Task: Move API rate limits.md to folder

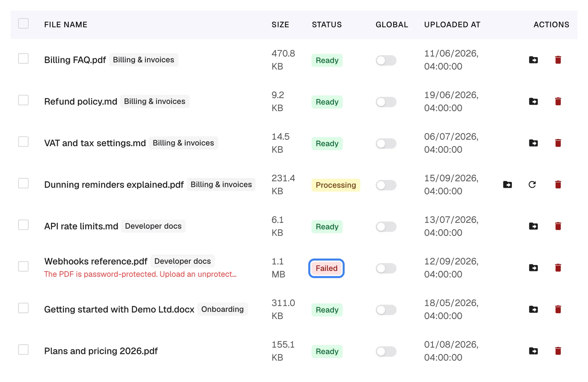Action: pos(533,226)
